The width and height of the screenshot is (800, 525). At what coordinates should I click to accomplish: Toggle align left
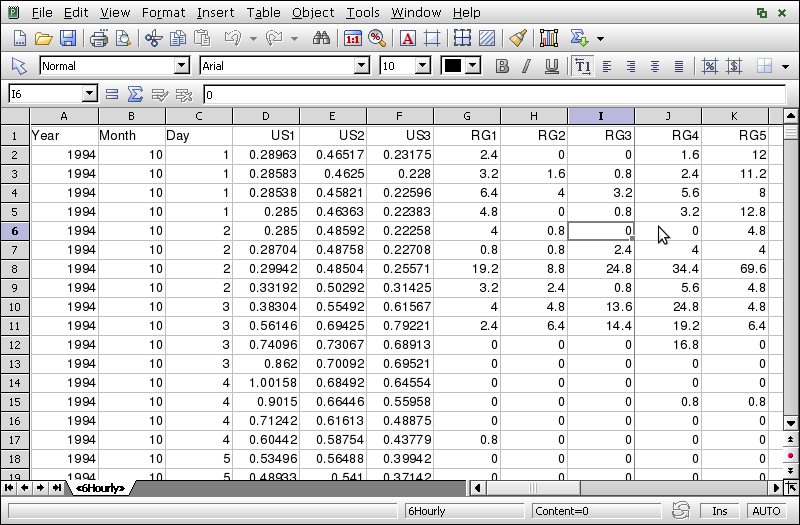[x=607, y=66]
